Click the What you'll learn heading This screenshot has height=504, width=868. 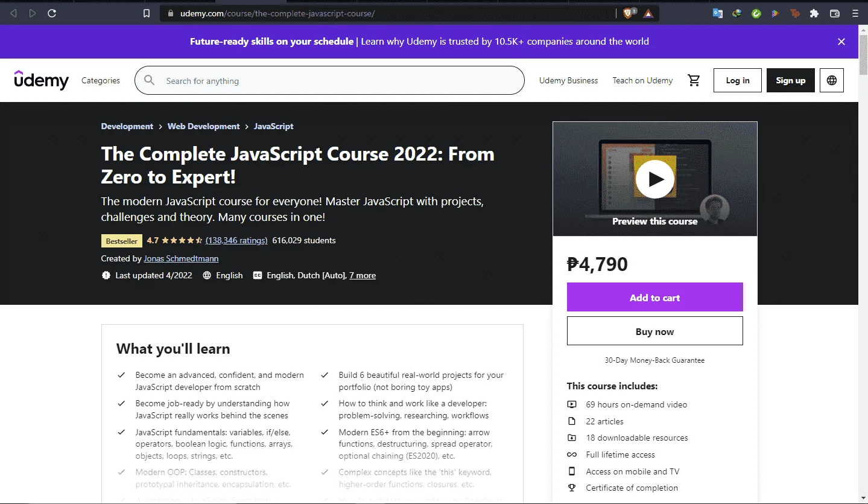tap(173, 349)
